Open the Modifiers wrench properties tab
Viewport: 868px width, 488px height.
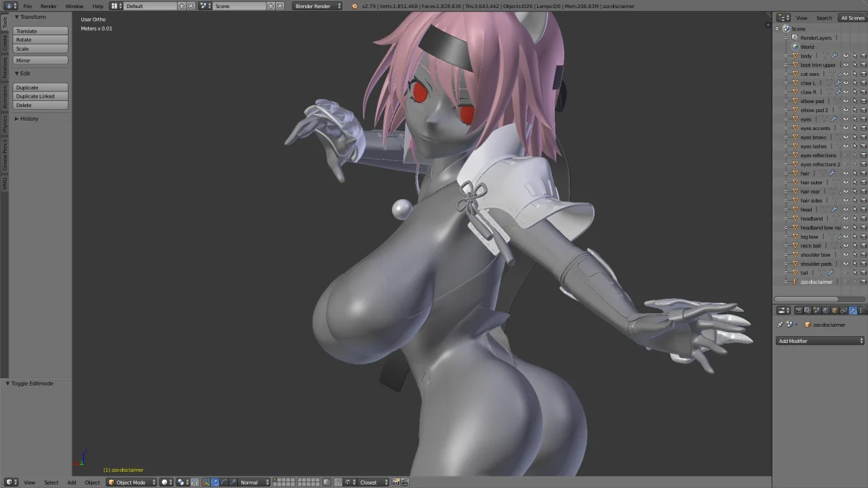point(853,310)
